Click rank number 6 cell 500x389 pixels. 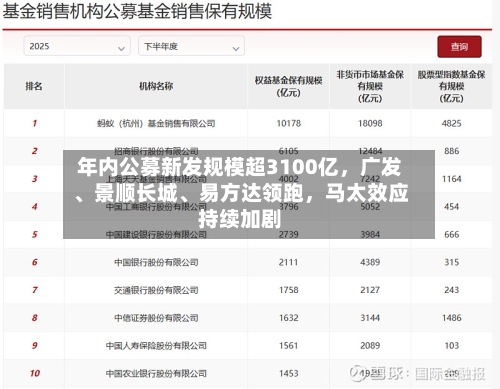[34, 262]
